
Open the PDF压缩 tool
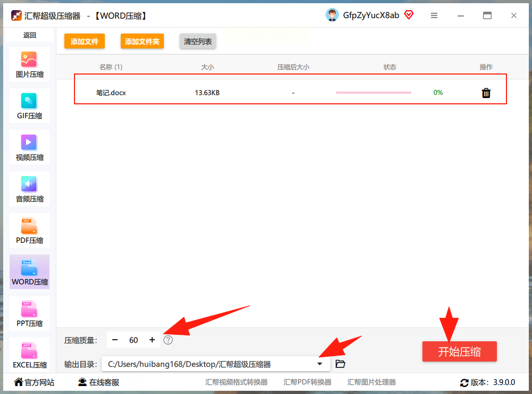point(29,231)
